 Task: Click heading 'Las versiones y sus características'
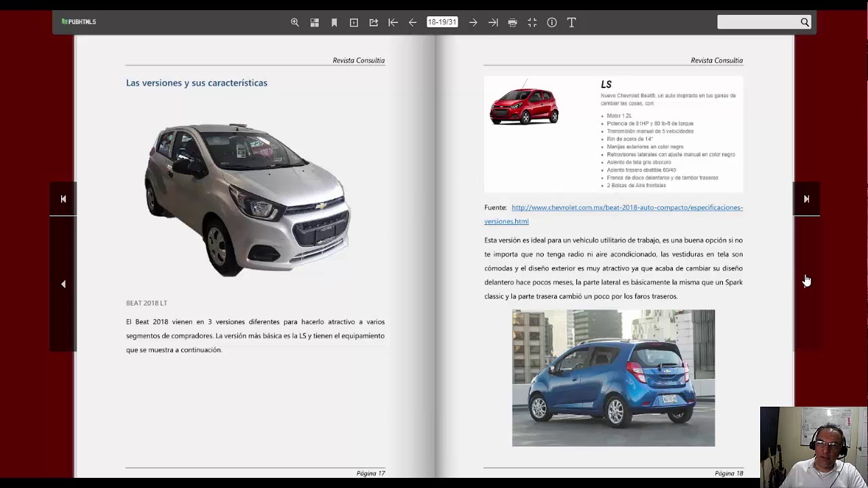point(197,83)
